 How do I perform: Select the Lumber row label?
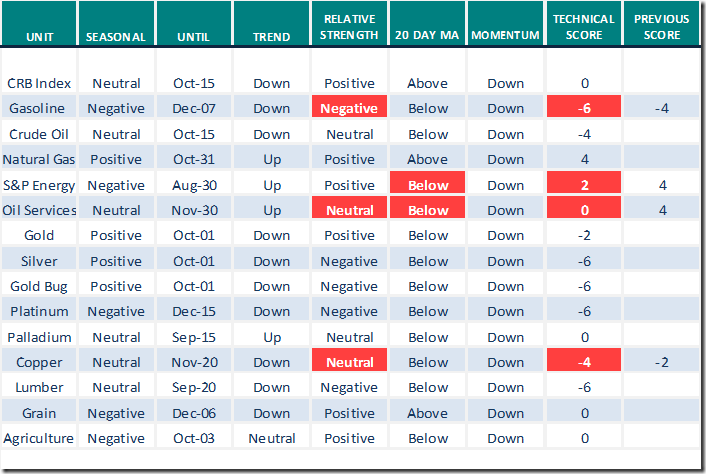[39, 387]
